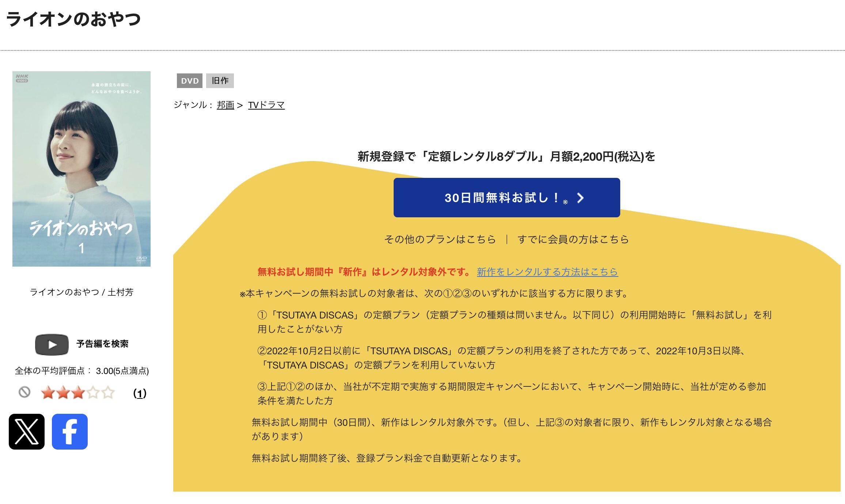Image resolution: width=845 pixels, height=504 pixels.
Task: Click the DVD format badge
Action: (190, 81)
